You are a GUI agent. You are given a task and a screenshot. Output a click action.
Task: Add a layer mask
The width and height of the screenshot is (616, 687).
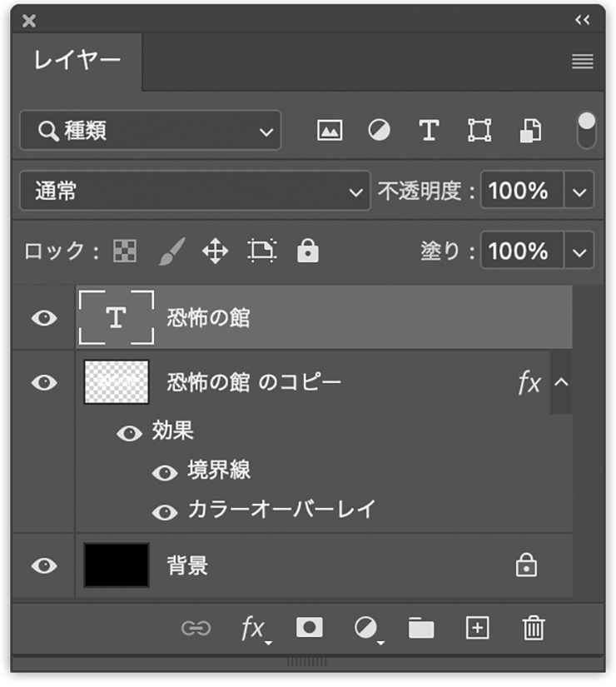pyautogui.click(x=309, y=628)
